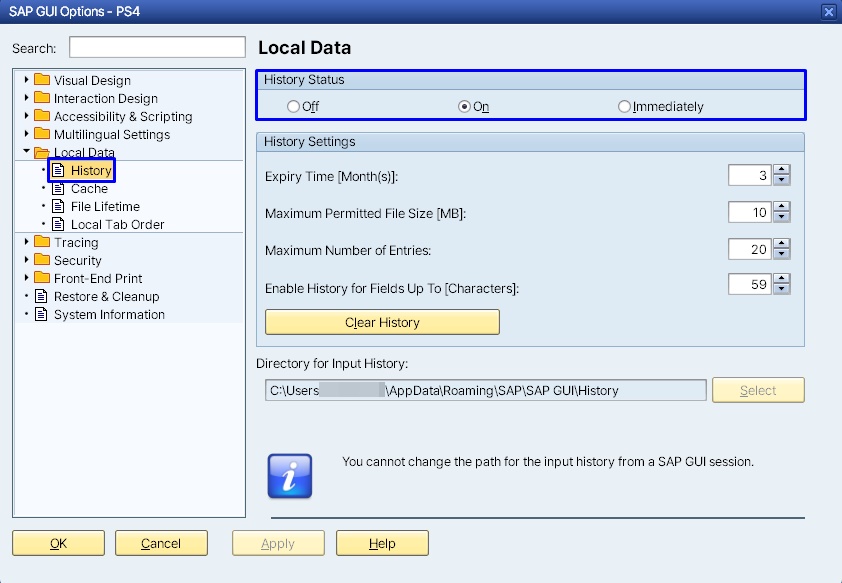Click the Local Tab Order document icon
The image size is (842, 583).
click(x=58, y=224)
